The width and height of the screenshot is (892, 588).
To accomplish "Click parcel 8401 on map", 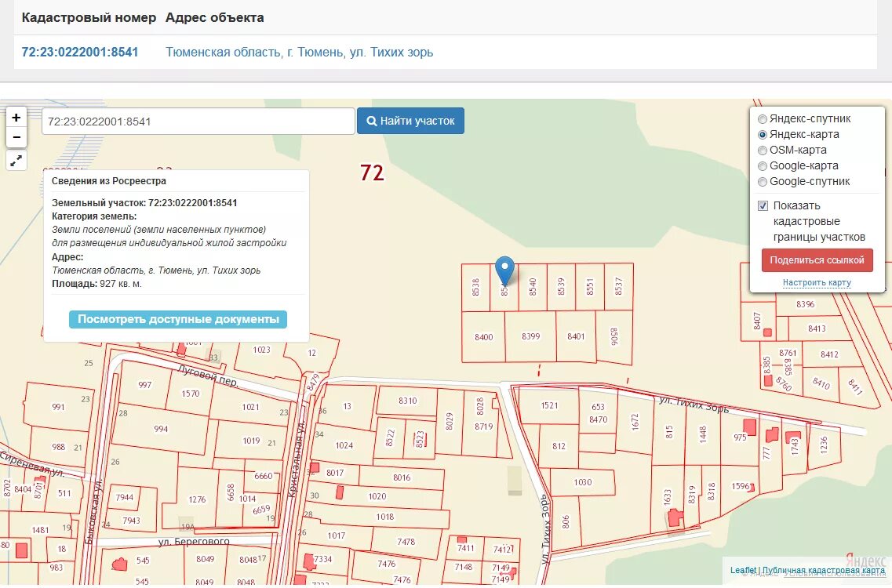I will pos(576,336).
